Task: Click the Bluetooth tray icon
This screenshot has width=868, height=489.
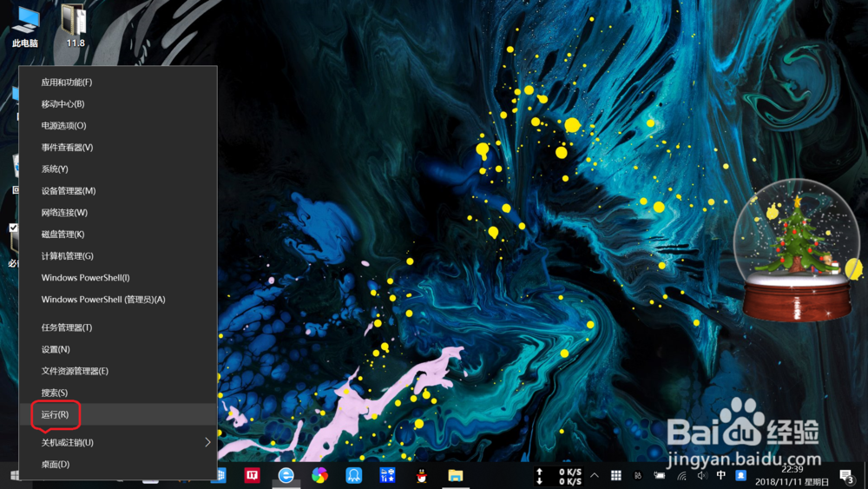Action: (x=638, y=476)
